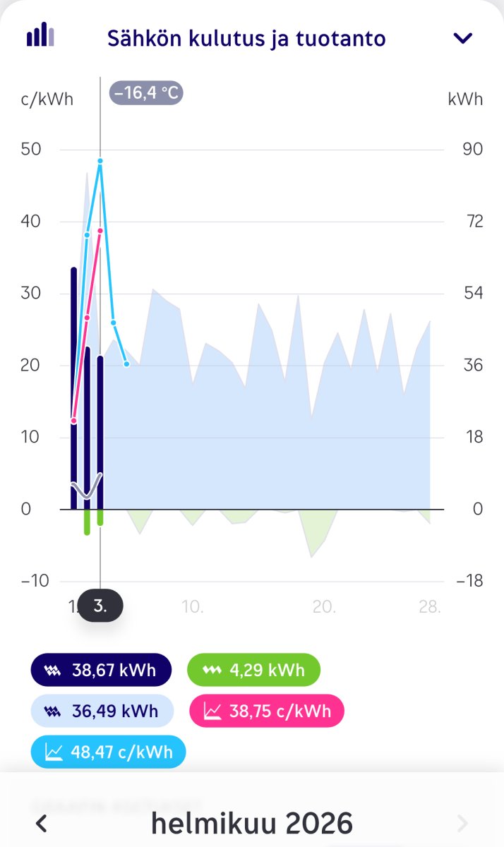Screen dimensions: 504x847
Task: Tap the '10.' date label on the axis
Action: [x=193, y=606]
